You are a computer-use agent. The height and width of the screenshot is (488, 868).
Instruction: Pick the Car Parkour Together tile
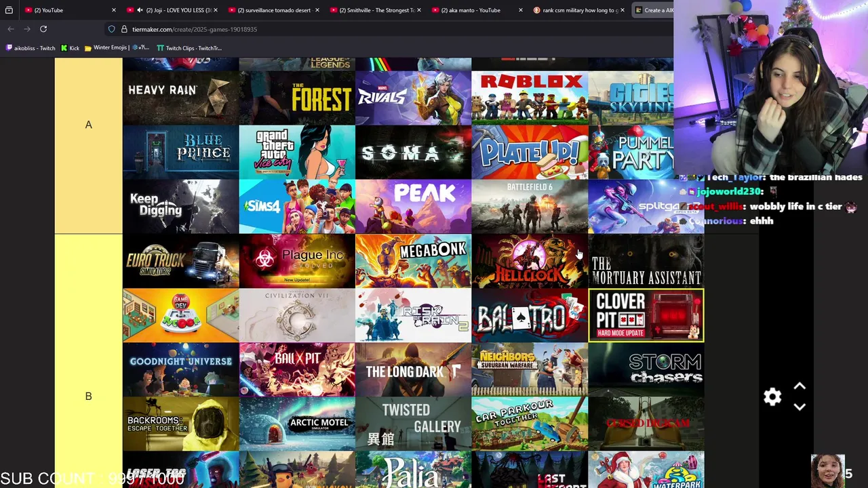point(530,424)
